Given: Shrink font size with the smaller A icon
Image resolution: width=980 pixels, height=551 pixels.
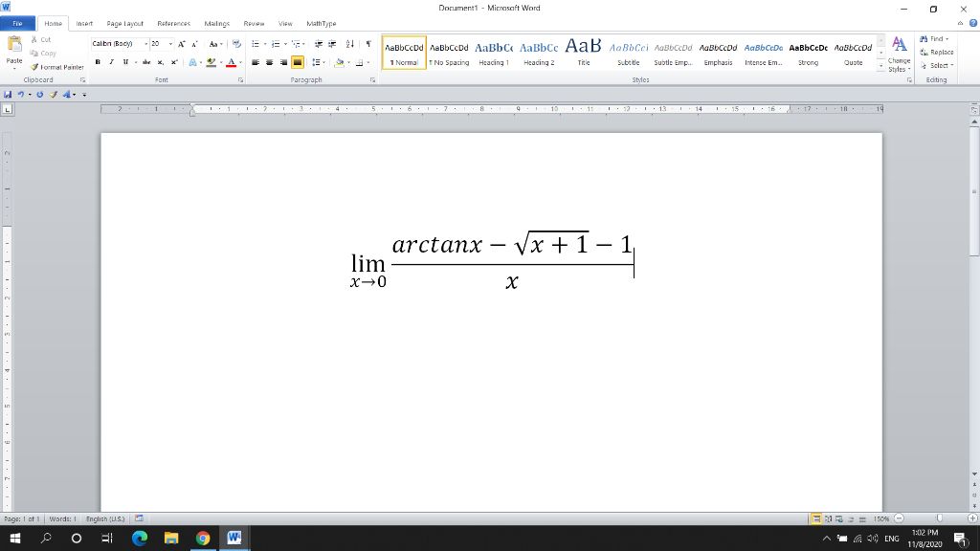Looking at the screenshot, I should click(194, 44).
